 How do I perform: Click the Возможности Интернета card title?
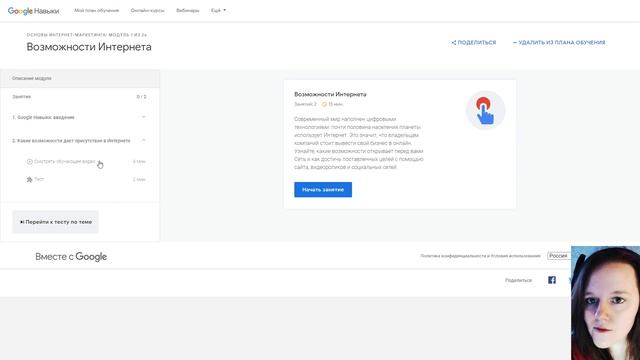[x=330, y=94]
